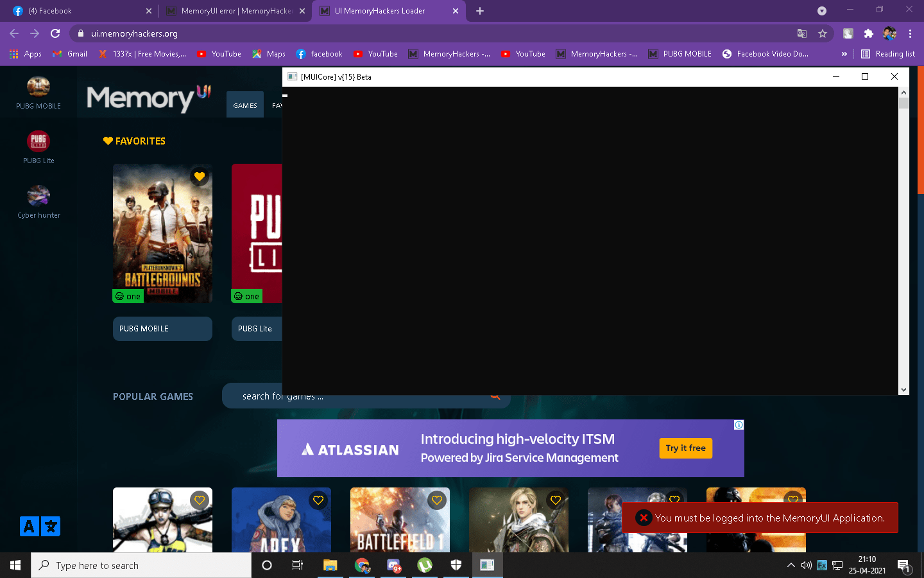Open Task View in taskbar

pos(298,565)
